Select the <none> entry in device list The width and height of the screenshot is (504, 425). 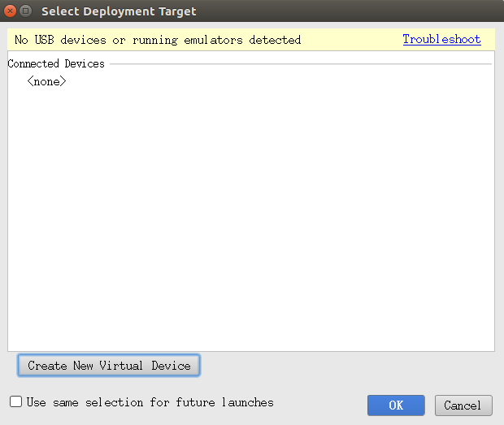[47, 81]
